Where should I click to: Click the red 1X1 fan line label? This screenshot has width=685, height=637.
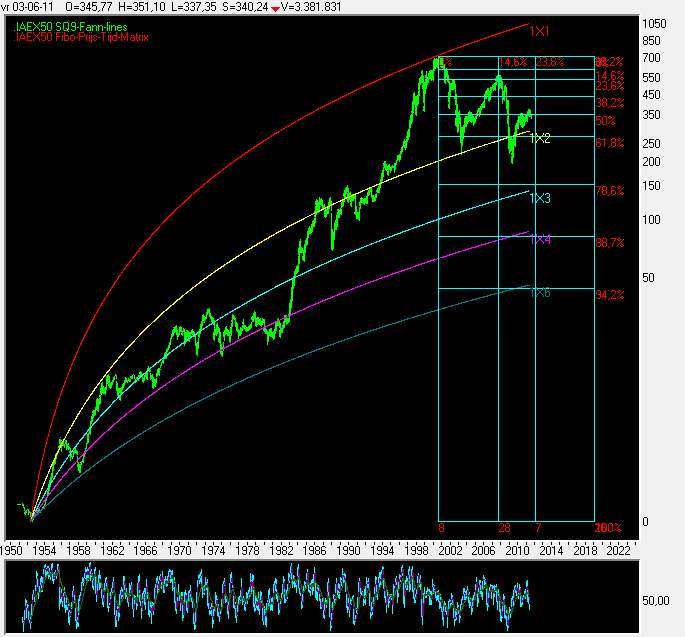(x=539, y=32)
